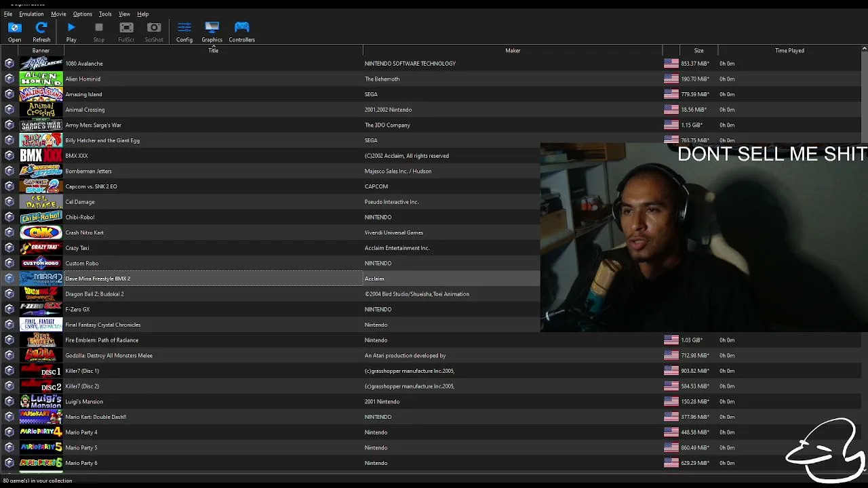Click the GameCube platform icon for 1080 Avalanche
The image size is (868, 488).
click(x=9, y=64)
